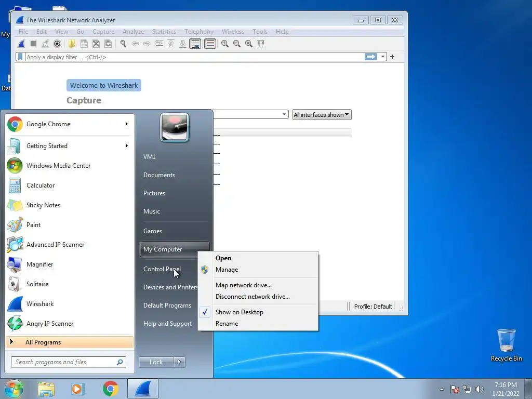The image size is (532, 399).
Task: Add a display filter button with plus
Action: (x=392, y=57)
